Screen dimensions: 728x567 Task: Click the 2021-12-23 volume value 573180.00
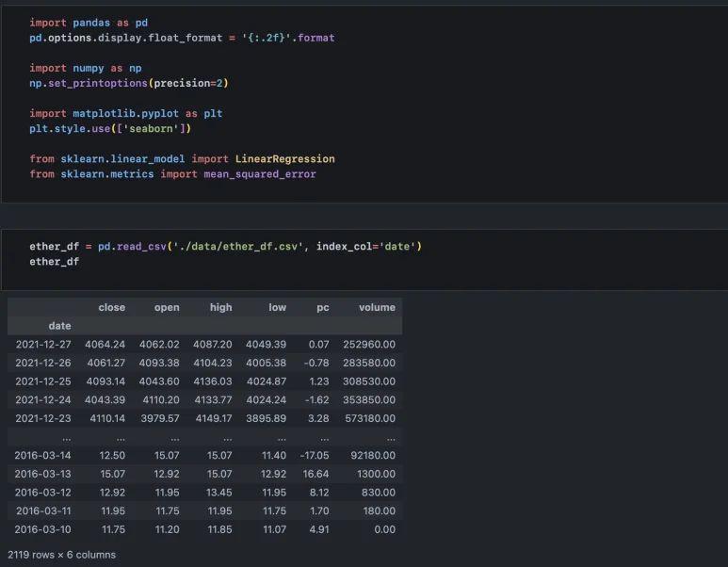pos(370,418)
